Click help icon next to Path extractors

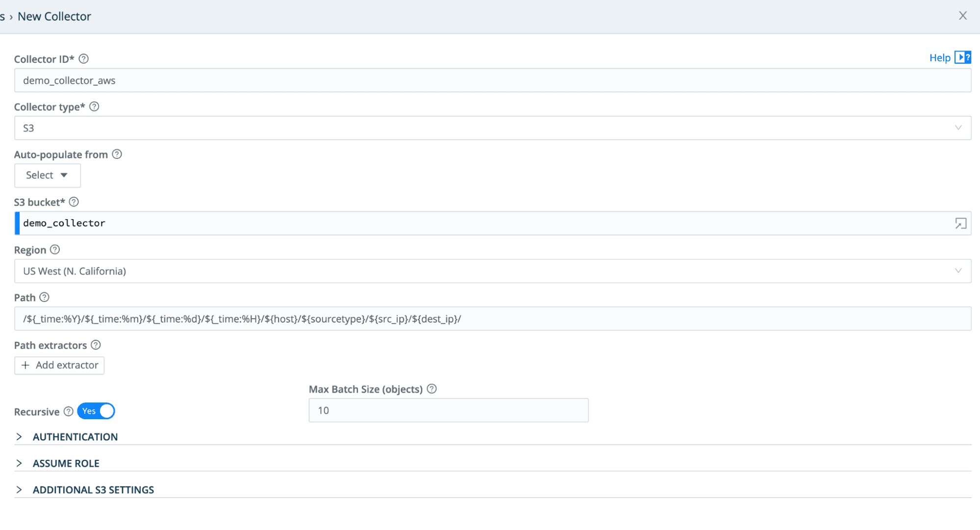[x=96, y=345]
